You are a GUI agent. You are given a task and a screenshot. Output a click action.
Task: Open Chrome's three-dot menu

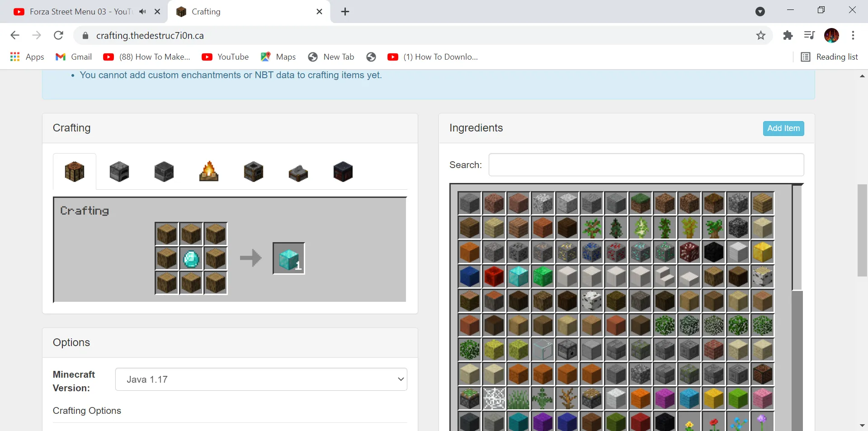tap(854, 35)
